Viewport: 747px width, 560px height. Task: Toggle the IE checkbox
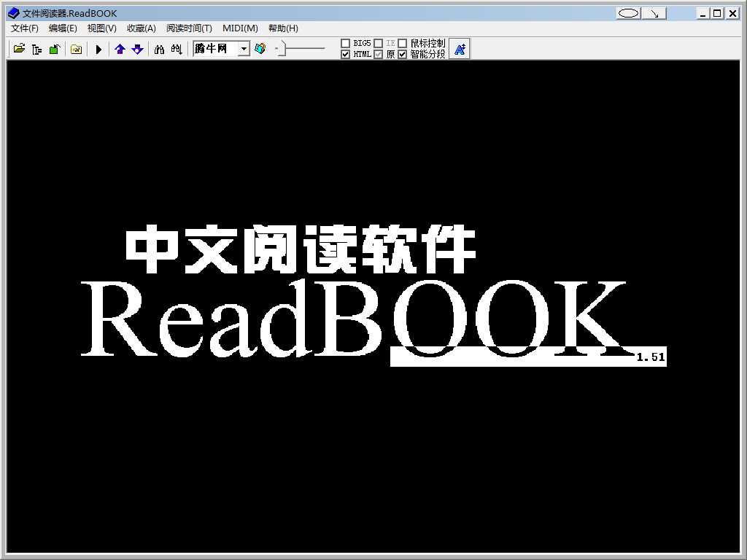pyautogui.click(x=379, y=43)
